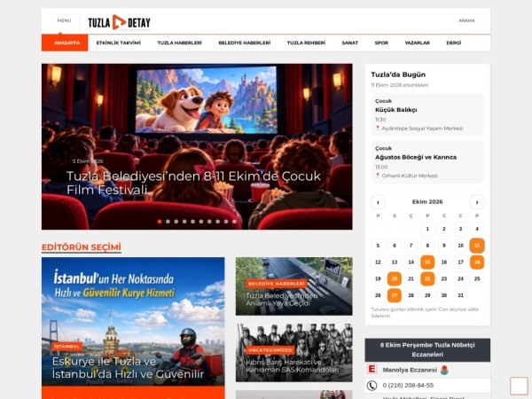Open Ağustos Böceği ve Karınca event
The image size is (532, 399).
pyautogui.click(x=427, y=162)
